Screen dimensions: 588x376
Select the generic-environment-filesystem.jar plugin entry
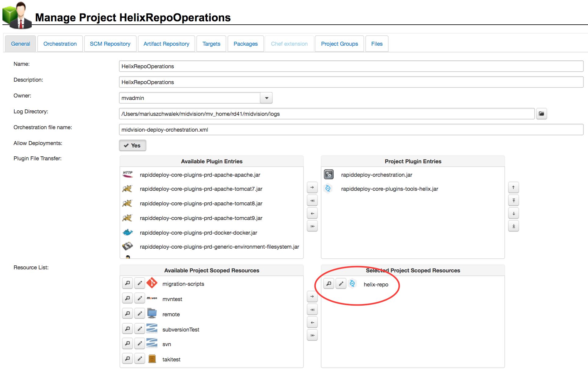point(212,247)
